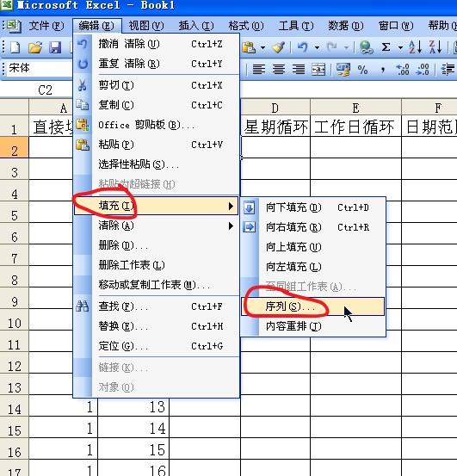Choose 粘贴(P) paste command
The height and width of the screenshot is (476, 457).
pyautogui.click(x=156, y=145)
